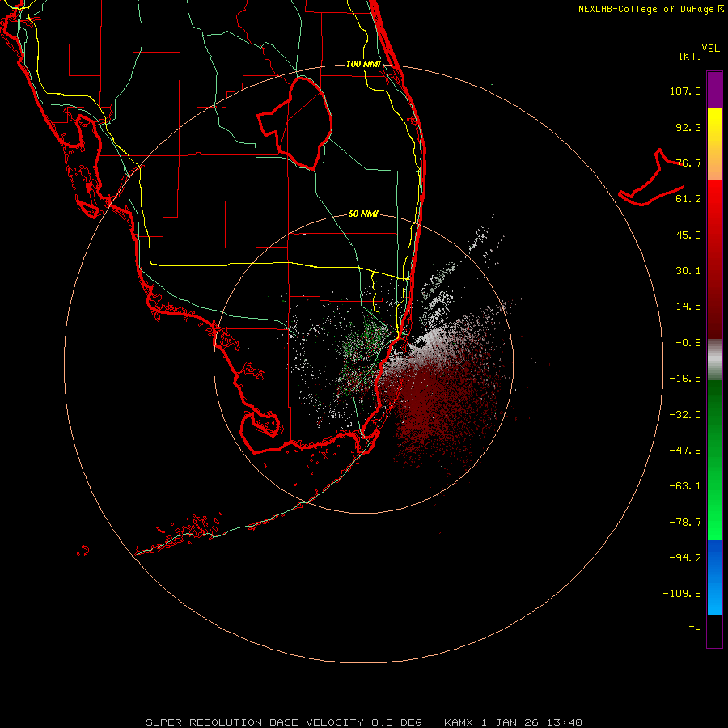Click the NEXLAB-College of DuPage credit text
The image size is (728, 728).
click(650, 9)
